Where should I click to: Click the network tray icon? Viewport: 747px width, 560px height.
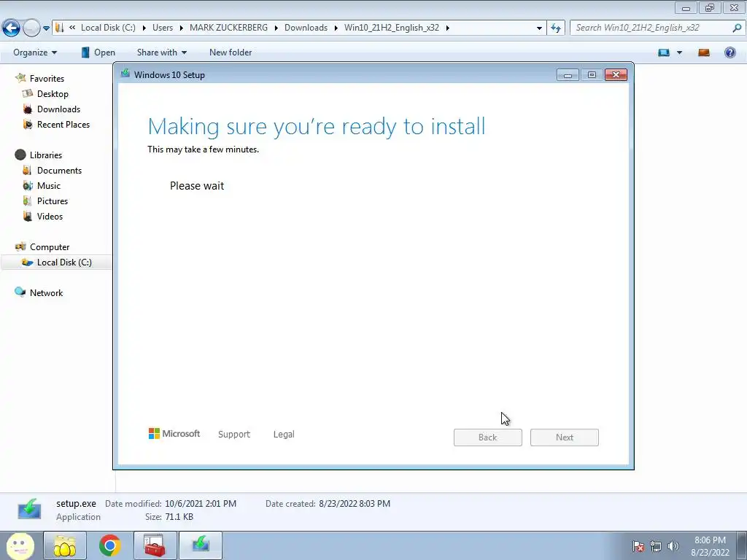(x=656, y=546)
